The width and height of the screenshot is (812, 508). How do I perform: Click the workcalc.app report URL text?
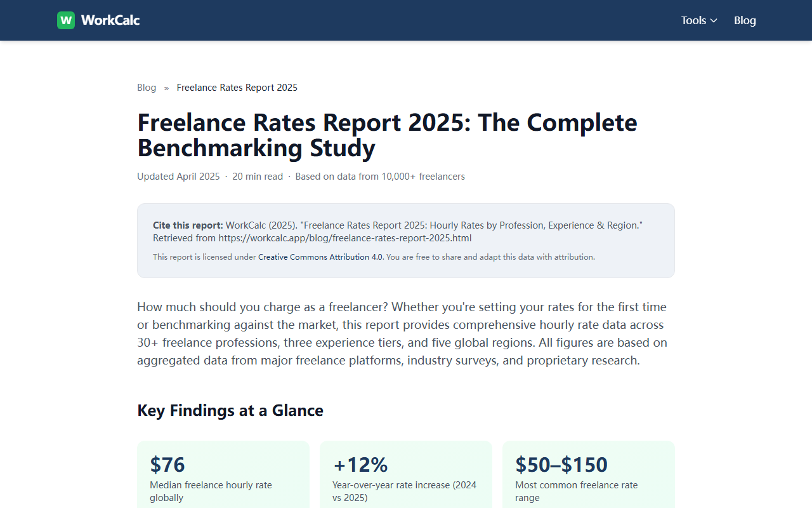pyautogui.click(x=345, y=238)
